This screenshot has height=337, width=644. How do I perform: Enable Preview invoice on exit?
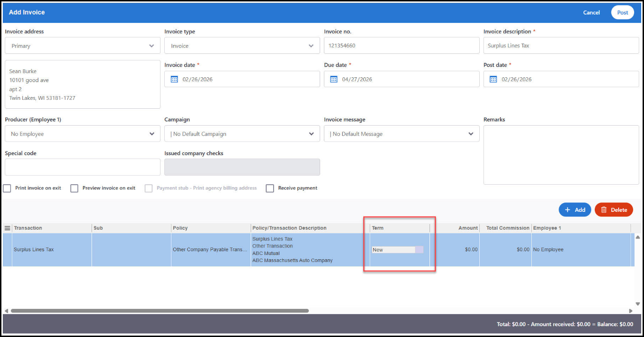coord(74,188)
